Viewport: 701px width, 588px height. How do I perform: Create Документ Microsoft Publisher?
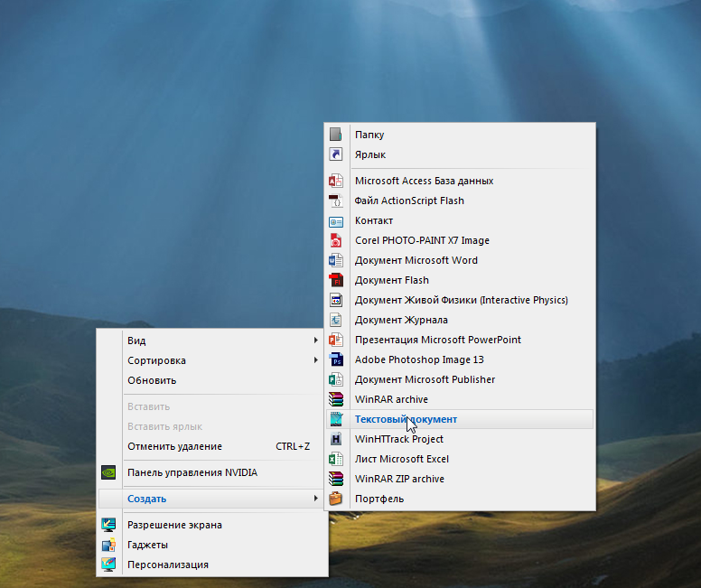tap(460, 379)
